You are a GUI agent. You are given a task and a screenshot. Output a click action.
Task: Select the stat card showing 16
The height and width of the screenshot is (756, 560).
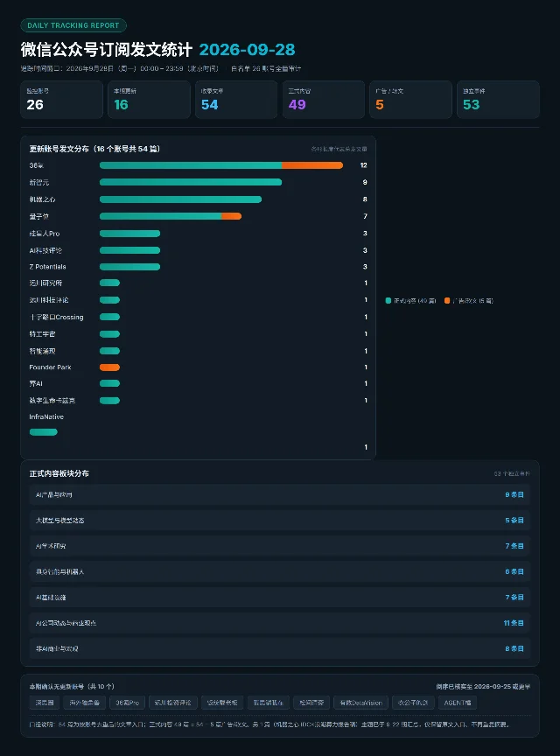click(x=149, y=100)
